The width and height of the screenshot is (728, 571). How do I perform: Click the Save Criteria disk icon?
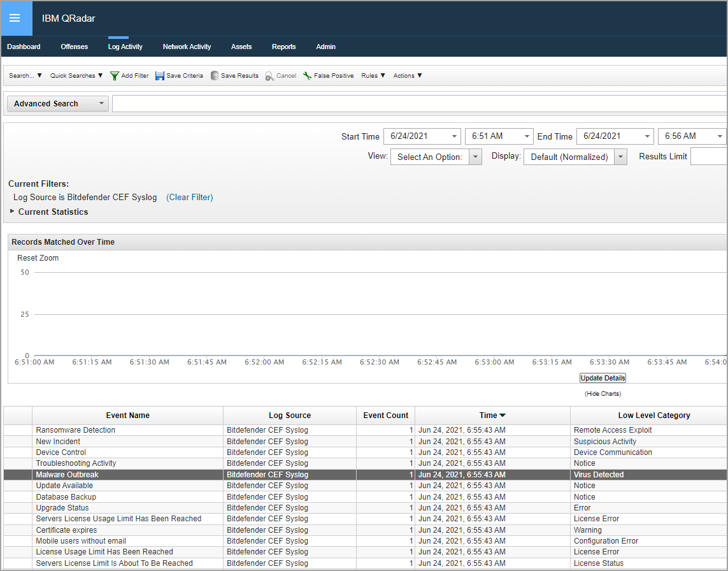click(x=160, y=76)
